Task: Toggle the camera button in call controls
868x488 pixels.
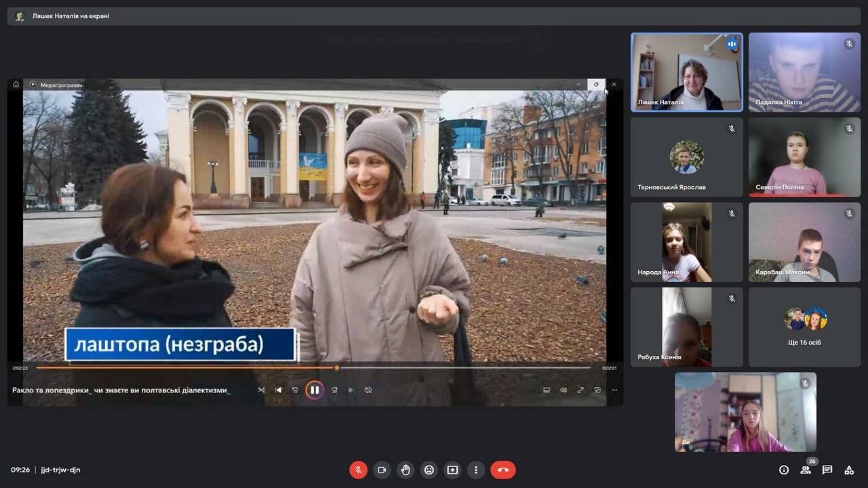Action: [x=382, y=470]
